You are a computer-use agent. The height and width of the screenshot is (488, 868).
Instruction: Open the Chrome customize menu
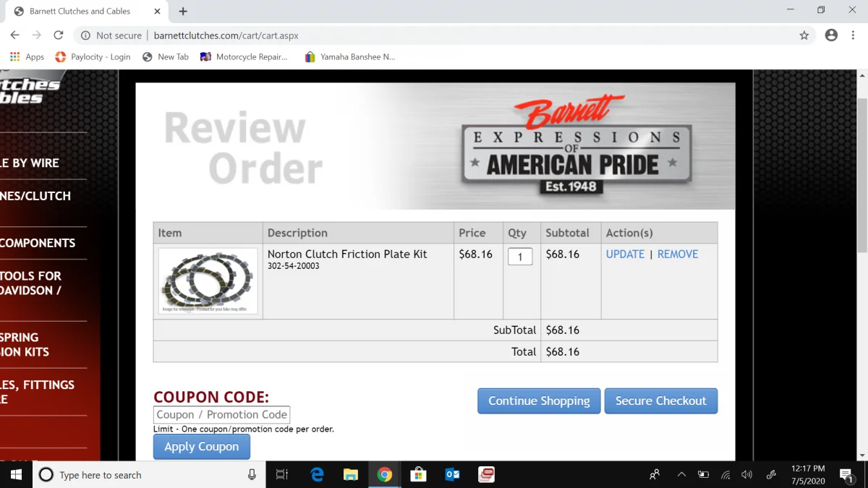(x=852, y=35)
